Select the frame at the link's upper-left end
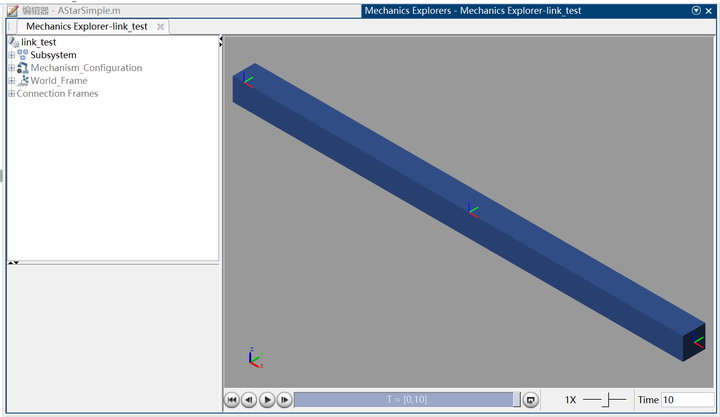The height and width of the screenshot is (417, 720). [x=248, y=81]
